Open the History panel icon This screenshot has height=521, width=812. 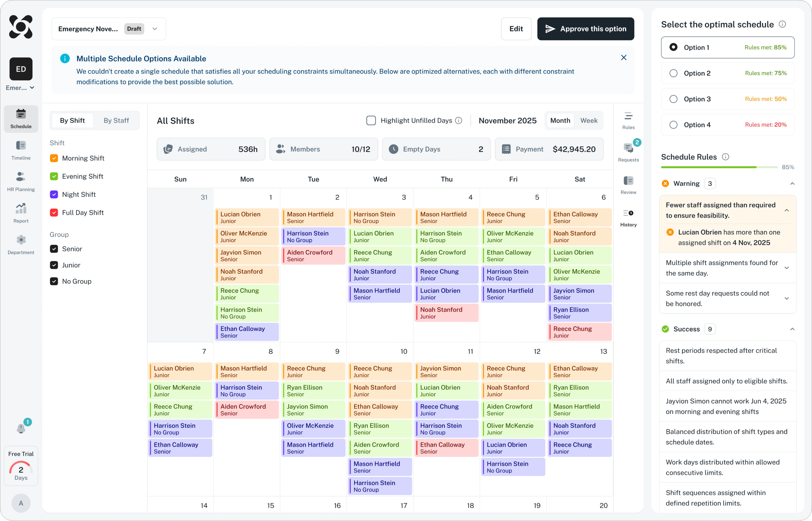[x=628, y=217]
